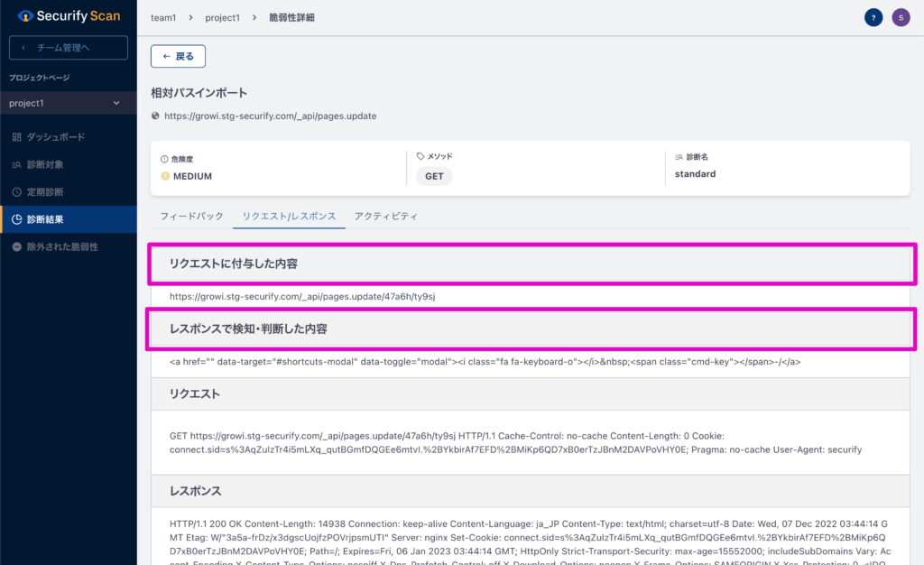Click the 除外された脆弱性 minus icon

click(16, 247)
